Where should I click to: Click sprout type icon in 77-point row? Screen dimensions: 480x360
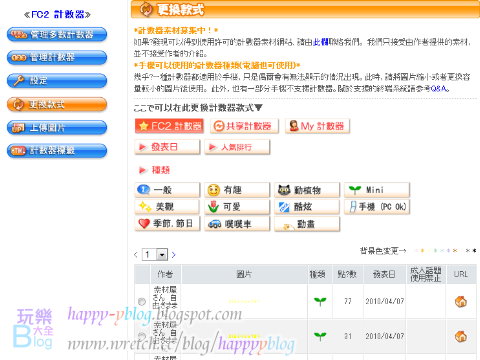coord(320,302)
